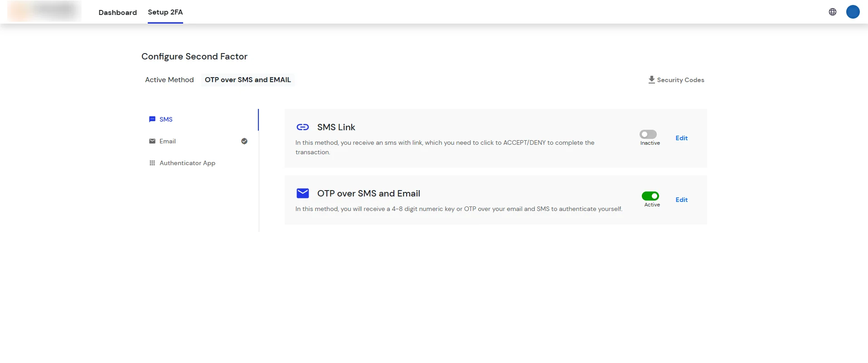Image resolution: width=868 pixels, height=363 pixels.
Task: Disable the OTP over SMS and Email toggle
Action: click(651, 196)
